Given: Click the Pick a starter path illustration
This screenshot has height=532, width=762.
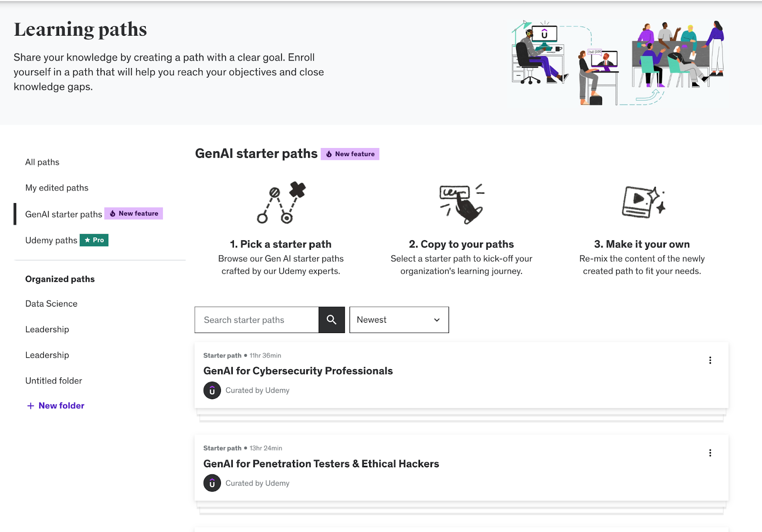Looking at the screenshot, I should point(281,203).
